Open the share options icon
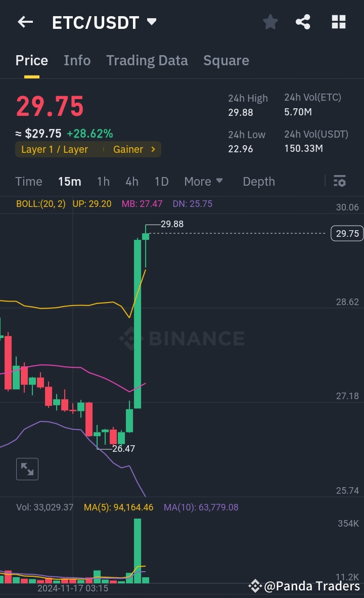The height and width of the screenshot is (598, 364). click(x=303, y=22)
